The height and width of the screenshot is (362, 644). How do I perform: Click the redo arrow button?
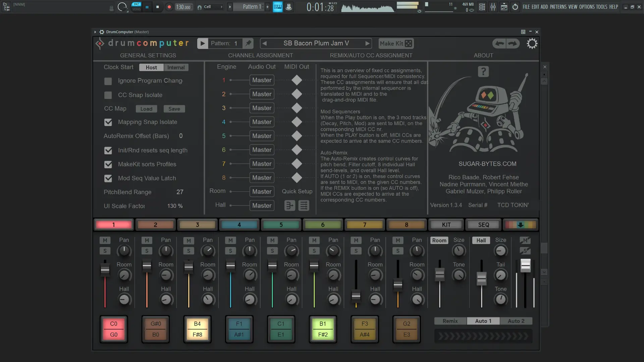(x=513, y=44)
